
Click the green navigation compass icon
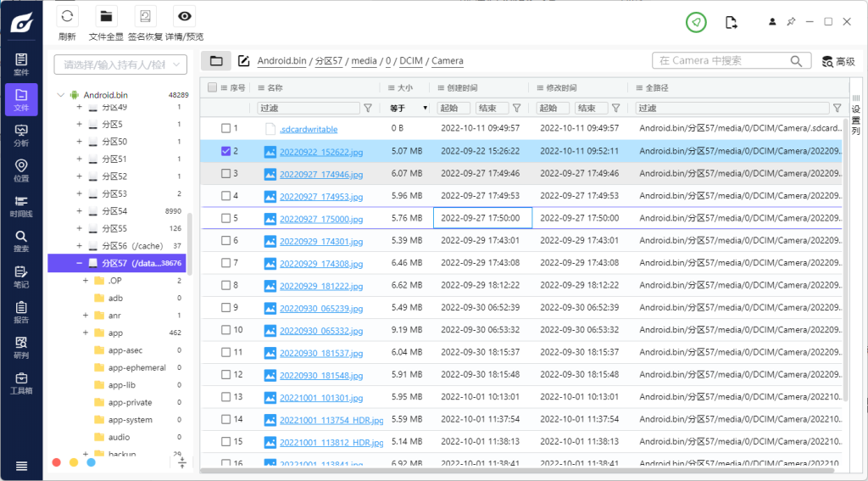(x=696, y=22)
